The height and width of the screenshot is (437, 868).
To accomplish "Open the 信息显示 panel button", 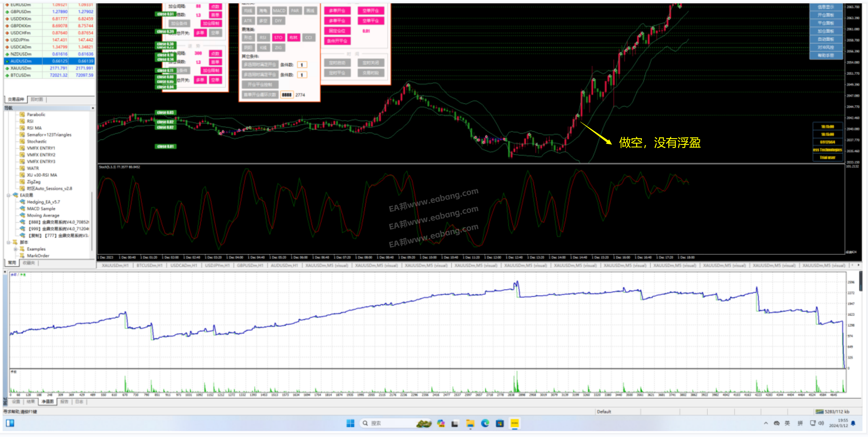I will pyautogui.click(x=826, y=7).
